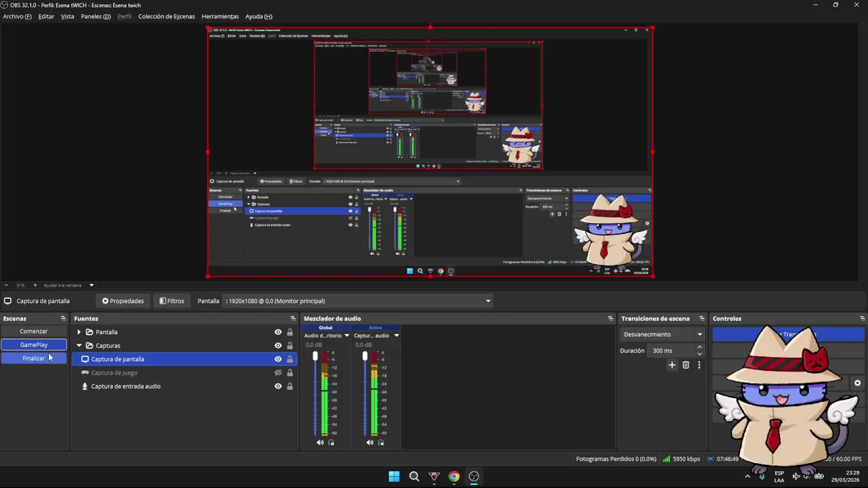Mute the Captura audio channel speaker icon
This screenshot has height=488, width=868.
[x=370, y=443]
